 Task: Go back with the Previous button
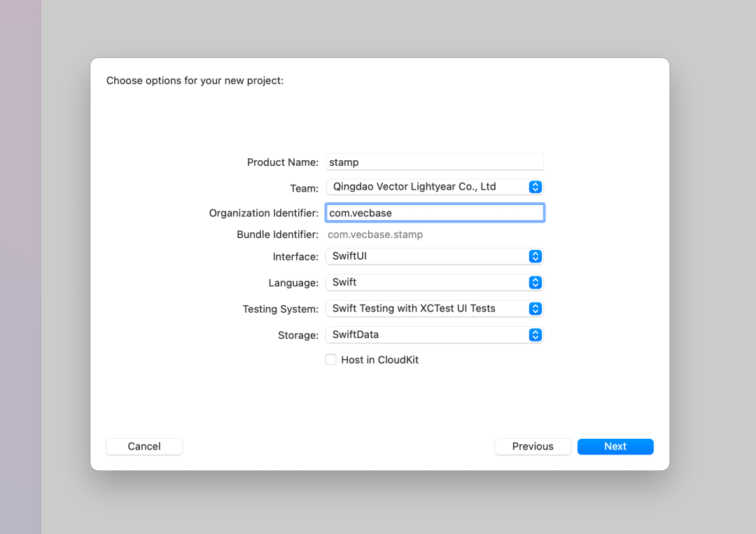[x=532, y=447]
